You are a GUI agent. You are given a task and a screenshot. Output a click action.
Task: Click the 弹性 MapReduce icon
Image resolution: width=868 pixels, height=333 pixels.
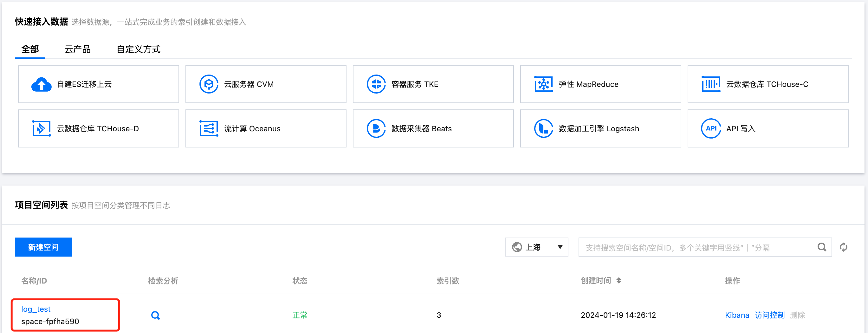(x=543, y=84)
